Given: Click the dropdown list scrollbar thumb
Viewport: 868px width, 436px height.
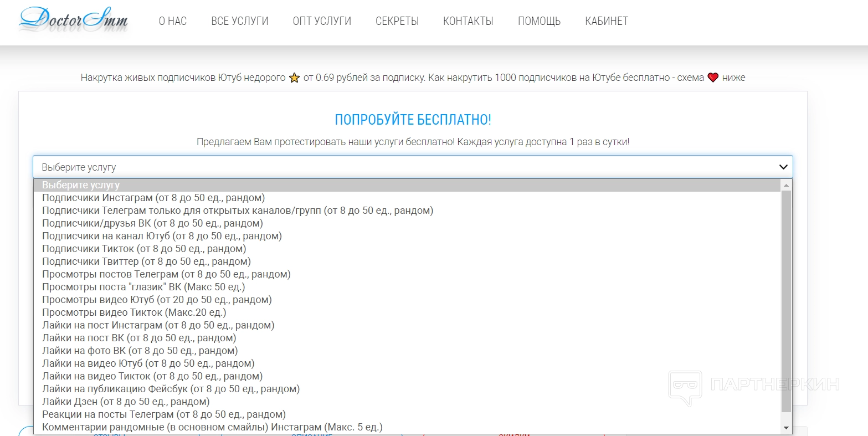Looking at the screenshot, I should click(x=786, y=301).
